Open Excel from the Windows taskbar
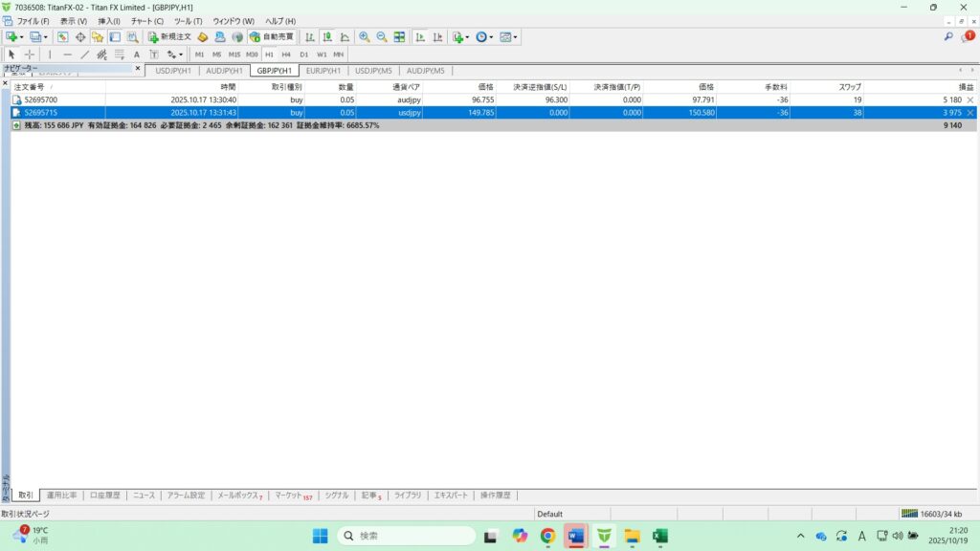The height and width of the screenshot is (551, 980). pos(659,536)
